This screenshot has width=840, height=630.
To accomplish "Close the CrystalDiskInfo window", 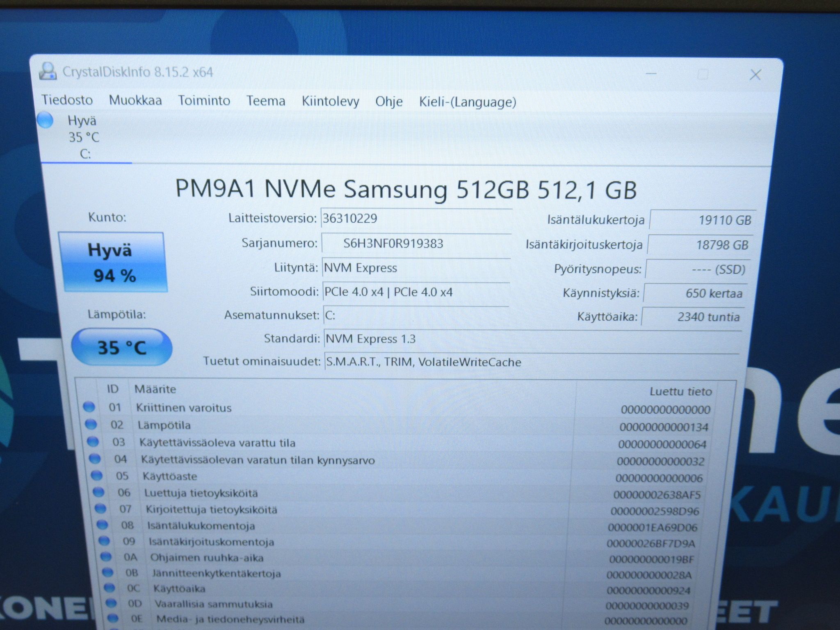I will point(756,75).
